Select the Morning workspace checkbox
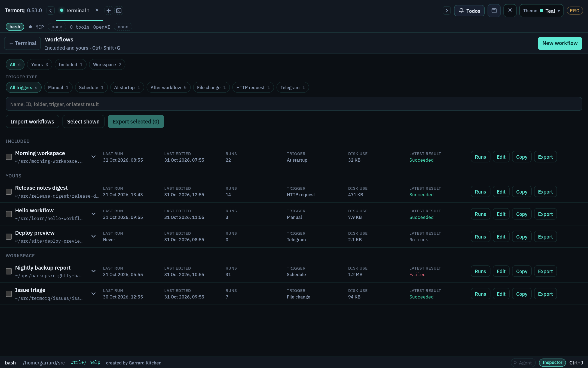This screenshot has width=588, height=368. coord(9,157)
